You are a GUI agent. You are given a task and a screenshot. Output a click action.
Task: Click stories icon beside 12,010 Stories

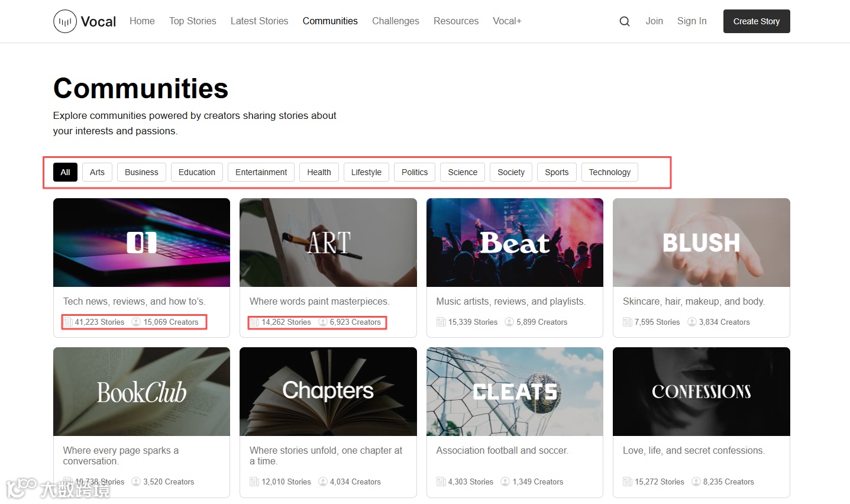254,482
